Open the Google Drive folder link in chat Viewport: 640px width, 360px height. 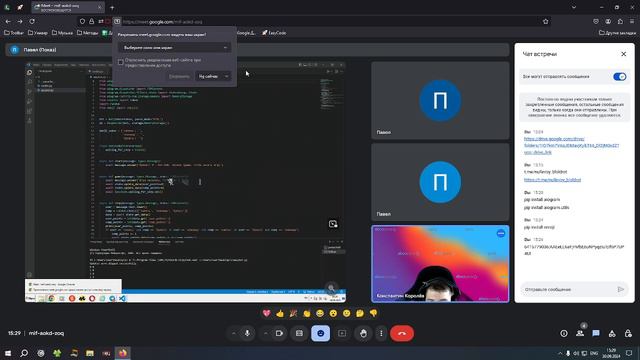pos(571,145)
